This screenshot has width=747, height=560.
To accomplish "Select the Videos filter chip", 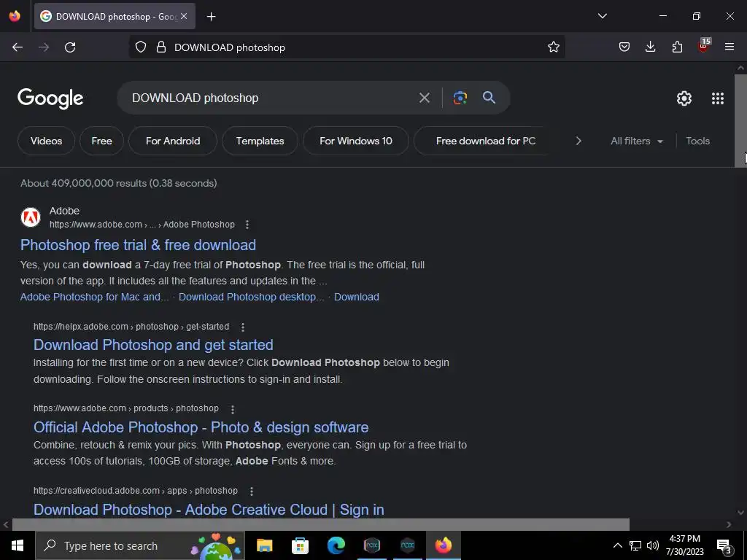I will [46, 141].
